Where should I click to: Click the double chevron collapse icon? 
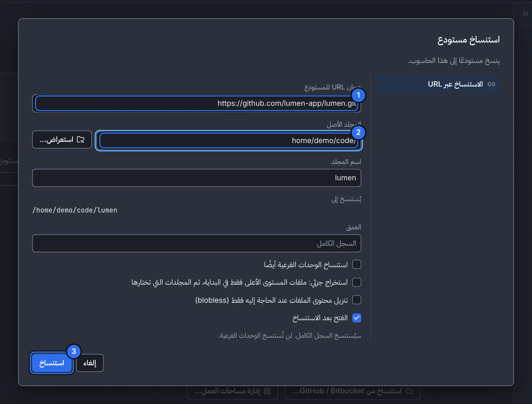pyautogui.click(x=526, y=14)
